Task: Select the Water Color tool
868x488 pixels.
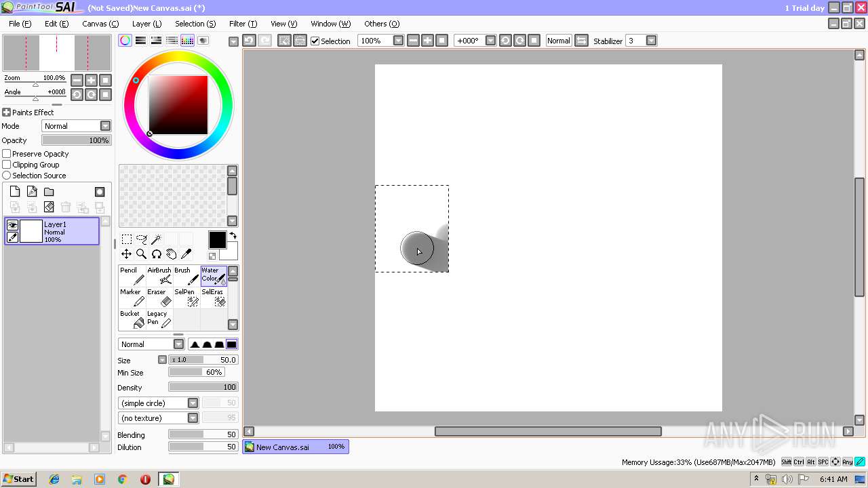Action: (x=214, y=276)
